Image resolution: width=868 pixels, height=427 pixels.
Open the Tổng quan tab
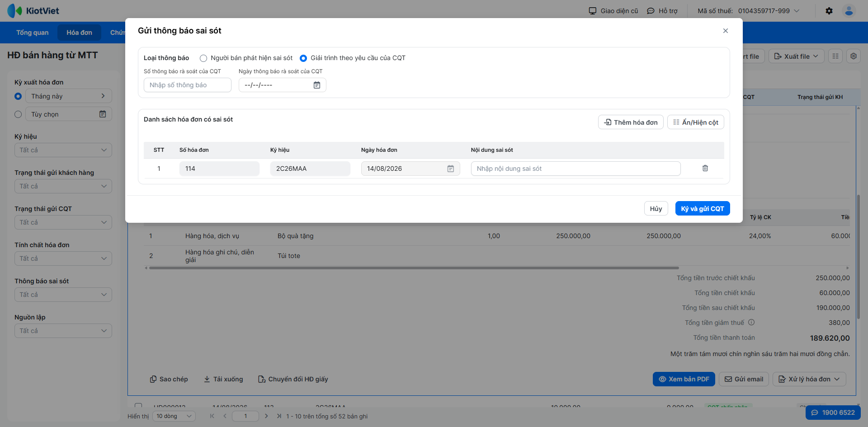tap(33, 33)
